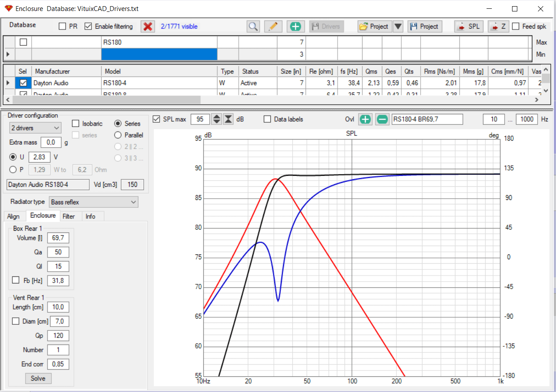Open the dropdown arrow next to open Project
The image size is (556, 392).
click(x=398, y=26)
